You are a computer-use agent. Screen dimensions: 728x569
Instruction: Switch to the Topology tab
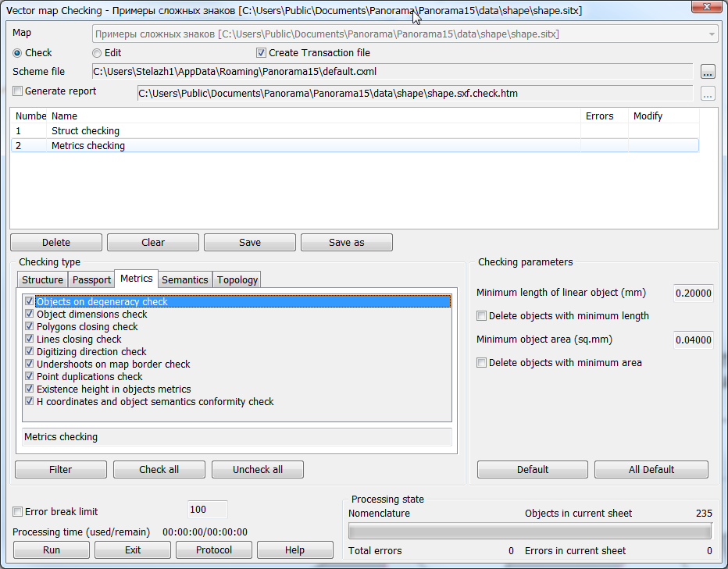click(237, 279)
